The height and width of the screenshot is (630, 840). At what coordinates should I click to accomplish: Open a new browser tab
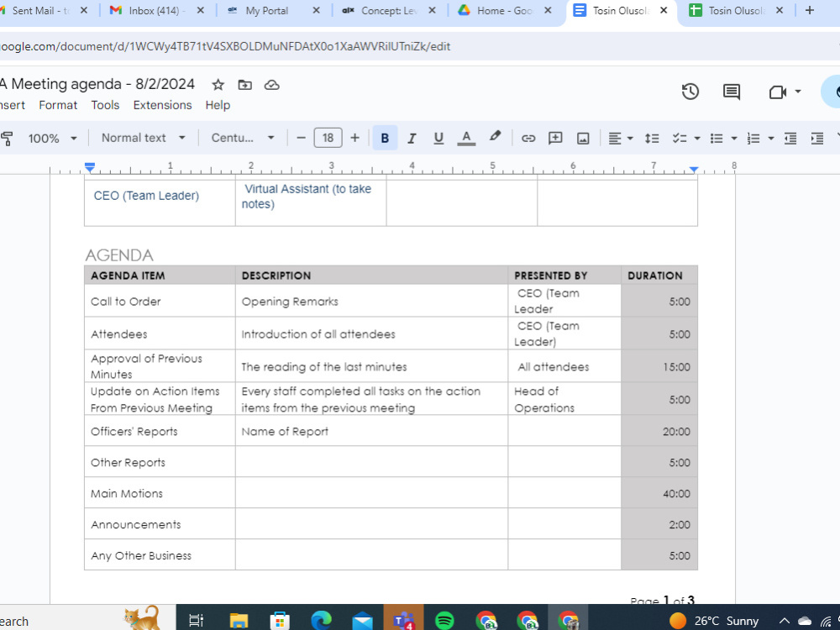click(x=810, y=10)
